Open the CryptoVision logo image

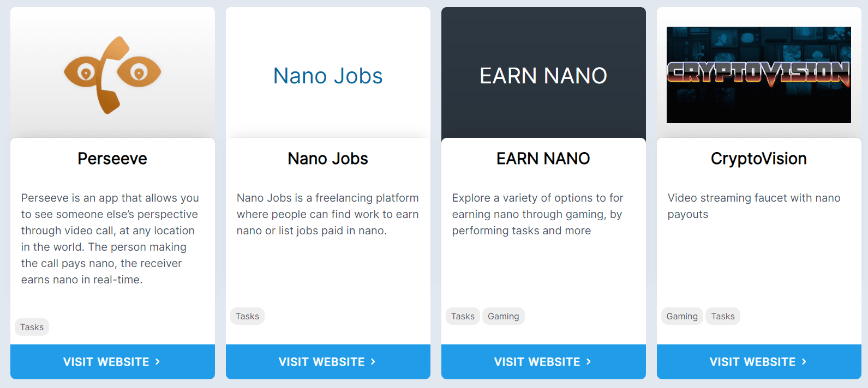pos(758,75)
